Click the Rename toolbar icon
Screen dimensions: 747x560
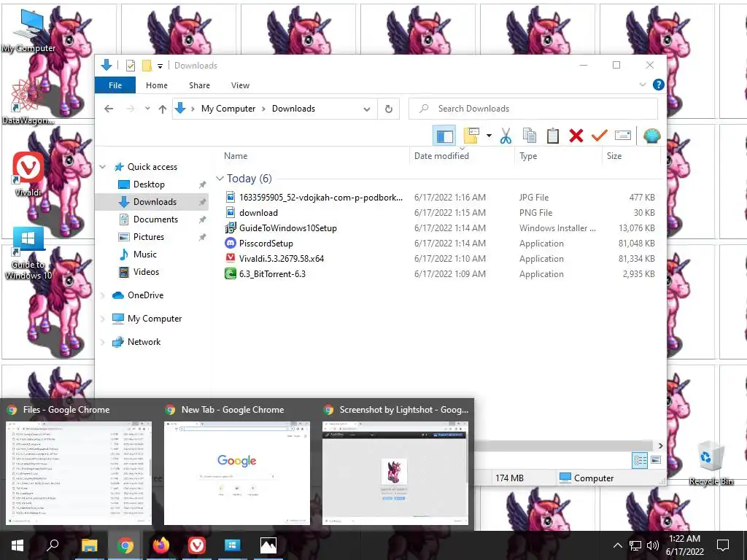[623, 136]
